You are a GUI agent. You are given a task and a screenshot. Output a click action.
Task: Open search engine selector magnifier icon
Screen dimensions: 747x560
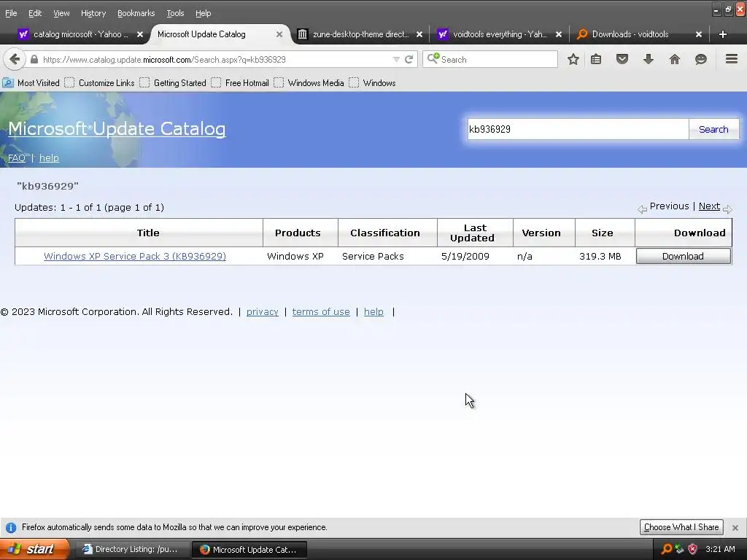[433, 59]
